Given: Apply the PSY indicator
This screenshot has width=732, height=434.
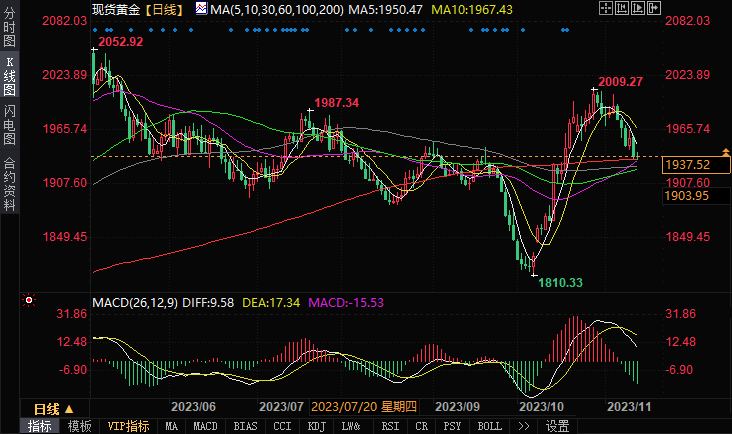Looking at the screenshot, I should coord(452,426).
